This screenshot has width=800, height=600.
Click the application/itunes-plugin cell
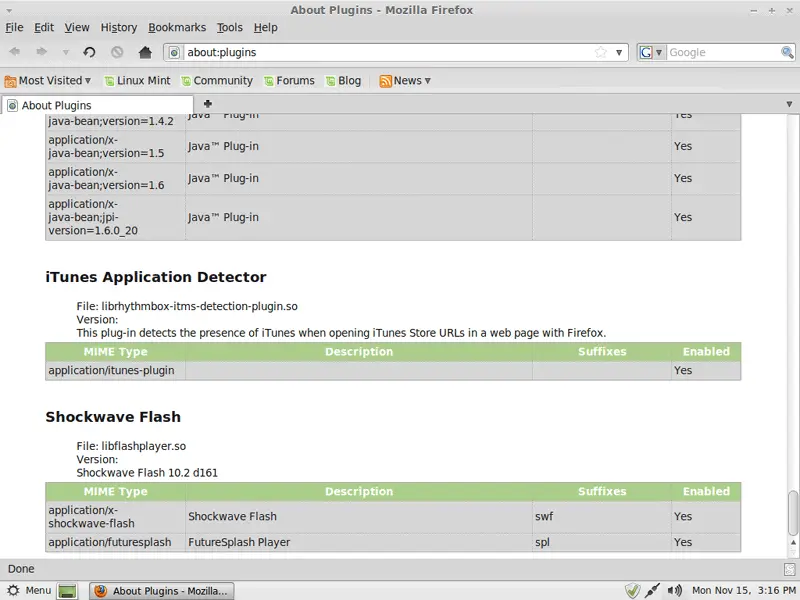[115, 370]
